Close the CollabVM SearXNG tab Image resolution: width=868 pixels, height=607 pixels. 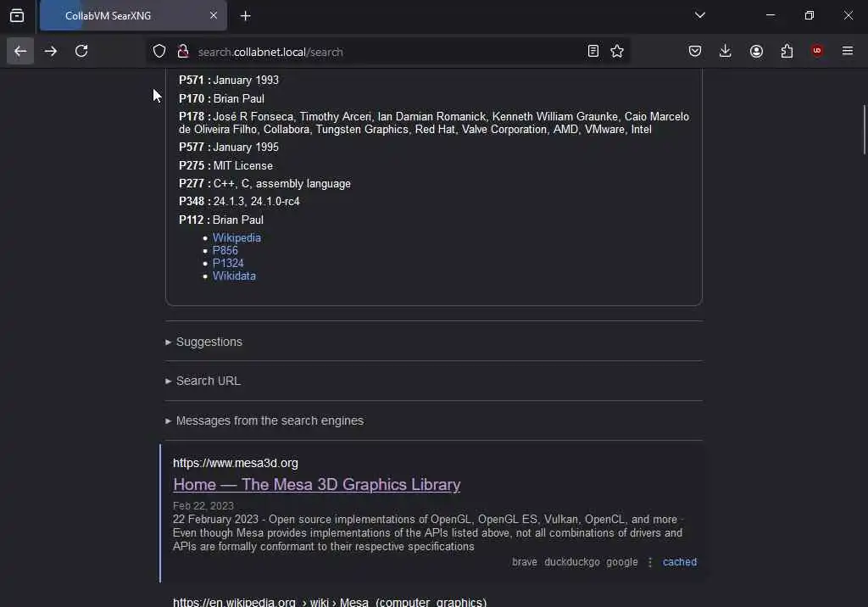(214, 15)
